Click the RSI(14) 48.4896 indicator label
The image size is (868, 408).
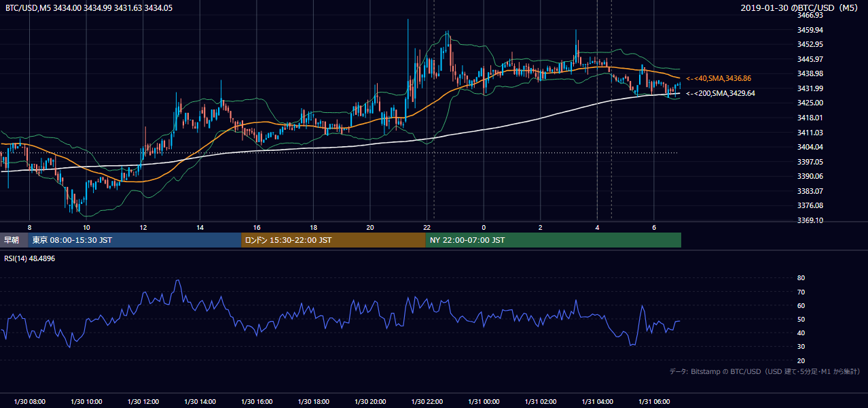pos(30,258)
